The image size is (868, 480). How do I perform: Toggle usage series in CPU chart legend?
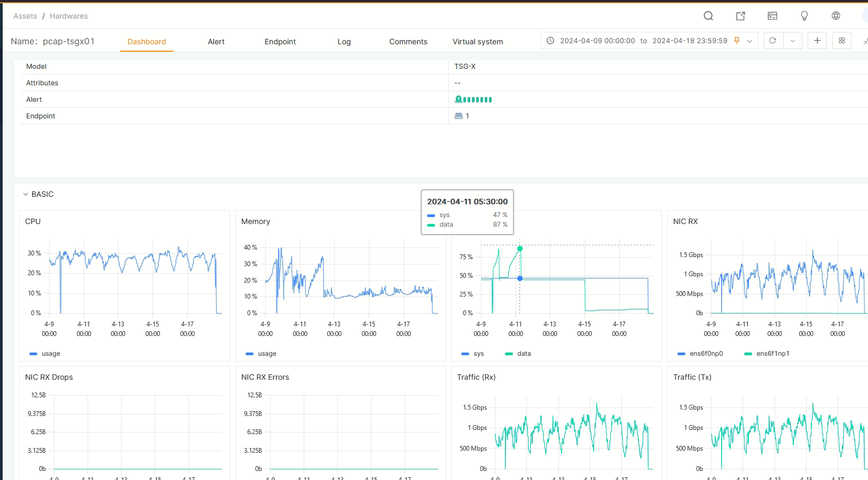[45, 354]
